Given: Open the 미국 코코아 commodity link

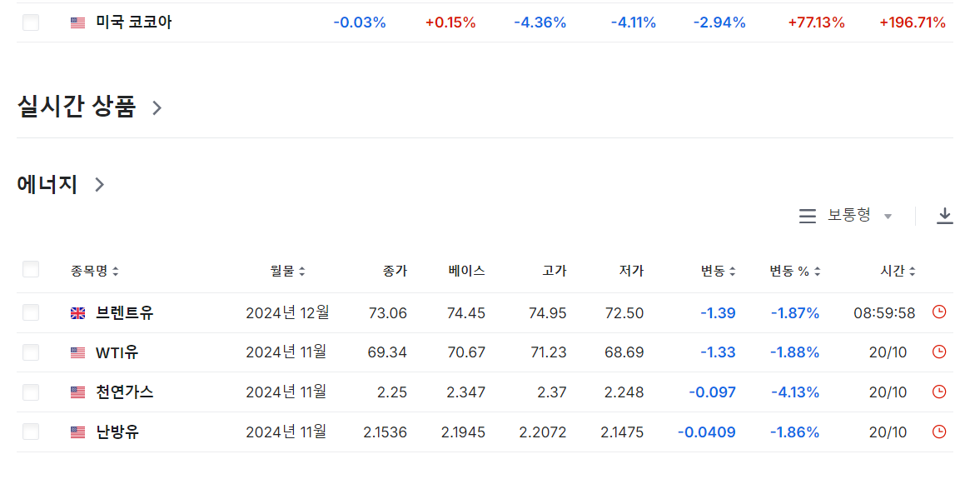Looking at the screenshot, I should click(134, 22).
